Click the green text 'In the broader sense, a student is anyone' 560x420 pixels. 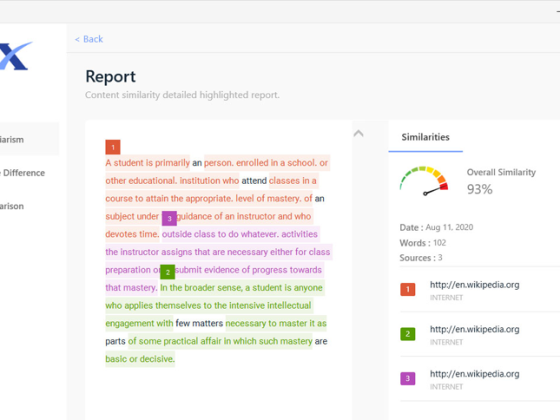click(x=241, y=288)
